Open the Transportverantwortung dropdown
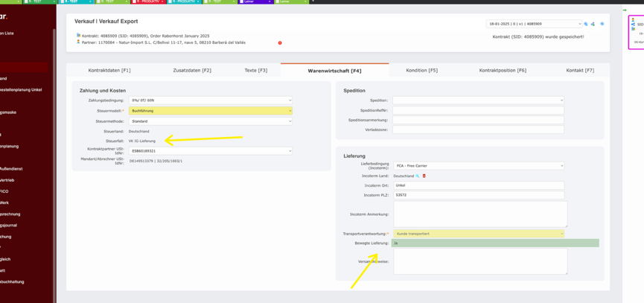This screenshot has width=644, height=303. pyautogui.click(x=478, y=234)
